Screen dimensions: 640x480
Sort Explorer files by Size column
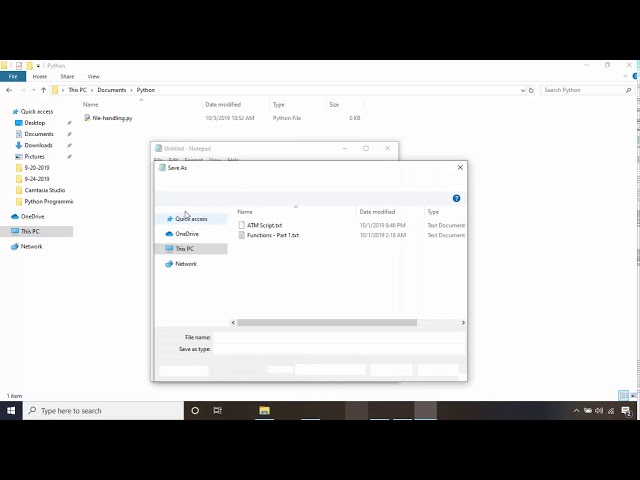[x=334, y=104]
